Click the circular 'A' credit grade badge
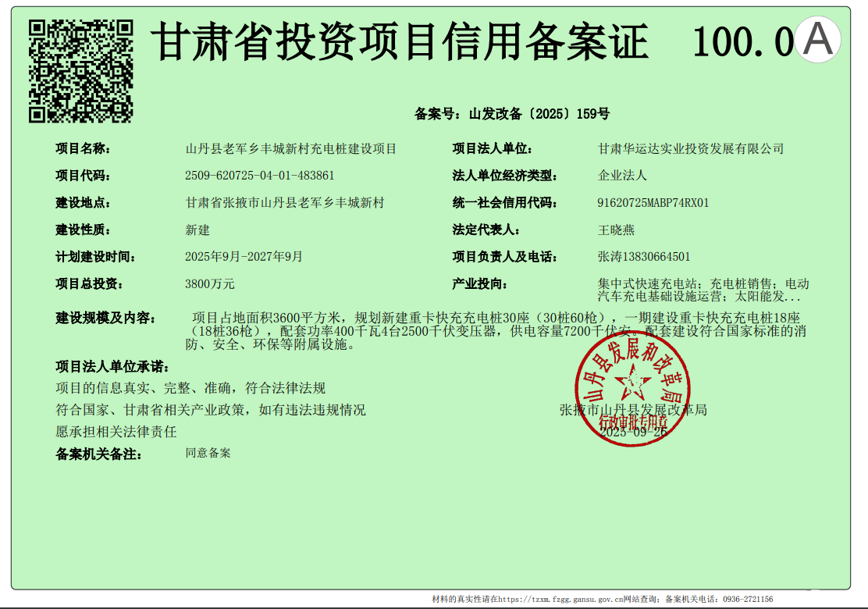 (x=818, y=40)
